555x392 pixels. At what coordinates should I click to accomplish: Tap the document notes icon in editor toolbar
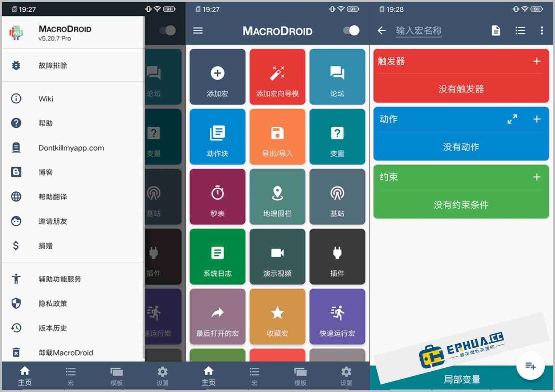496,30
